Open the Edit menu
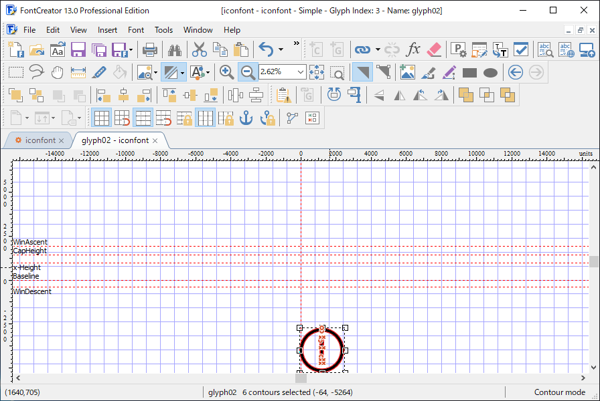600x401 pixels. pyautogui.click(x=53, y=30)
